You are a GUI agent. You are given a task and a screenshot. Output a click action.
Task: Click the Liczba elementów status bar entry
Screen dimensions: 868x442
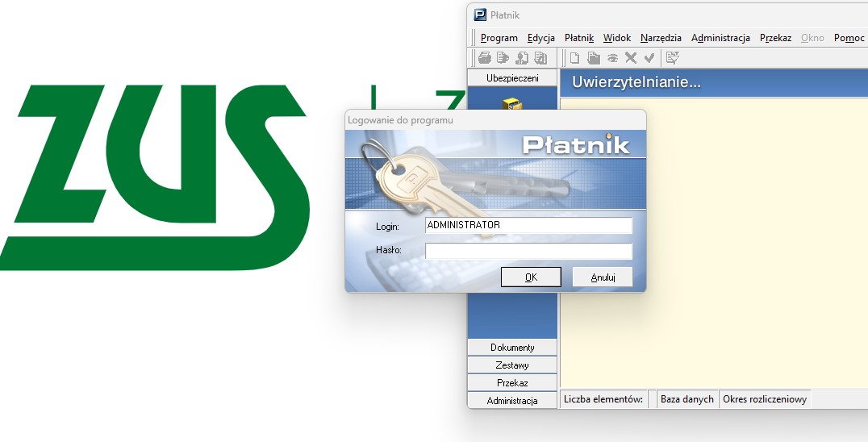point(603,399)
